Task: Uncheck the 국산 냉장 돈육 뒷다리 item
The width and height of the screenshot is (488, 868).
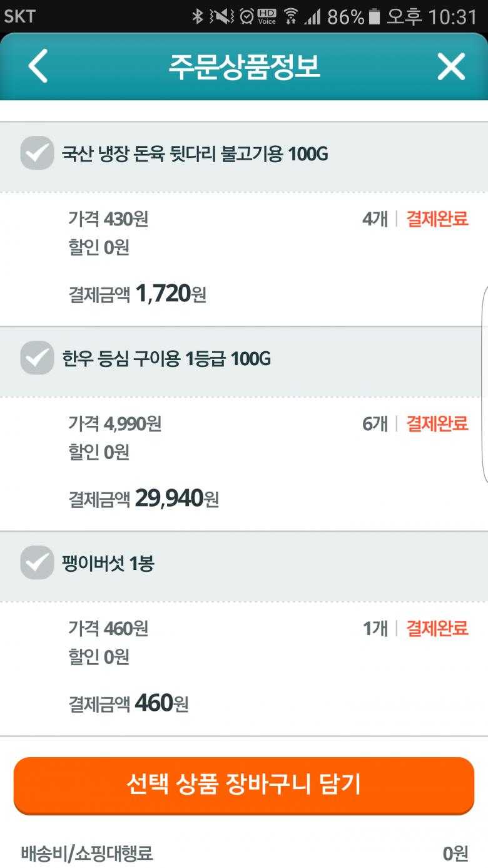Action: [x=37, y=153]
